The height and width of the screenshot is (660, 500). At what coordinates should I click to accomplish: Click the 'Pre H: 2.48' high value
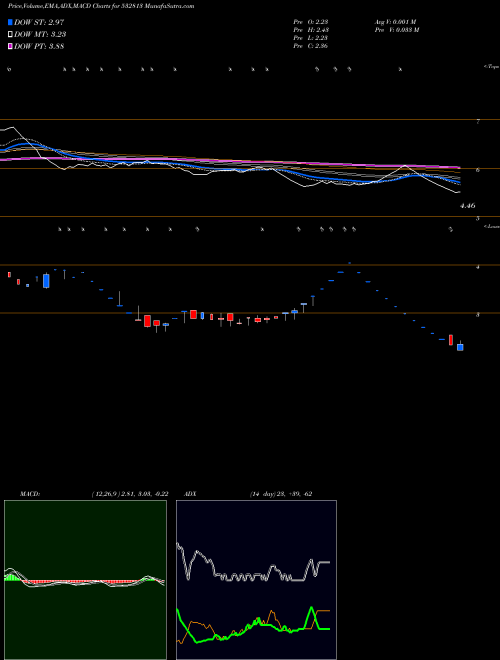pos(311,30)
